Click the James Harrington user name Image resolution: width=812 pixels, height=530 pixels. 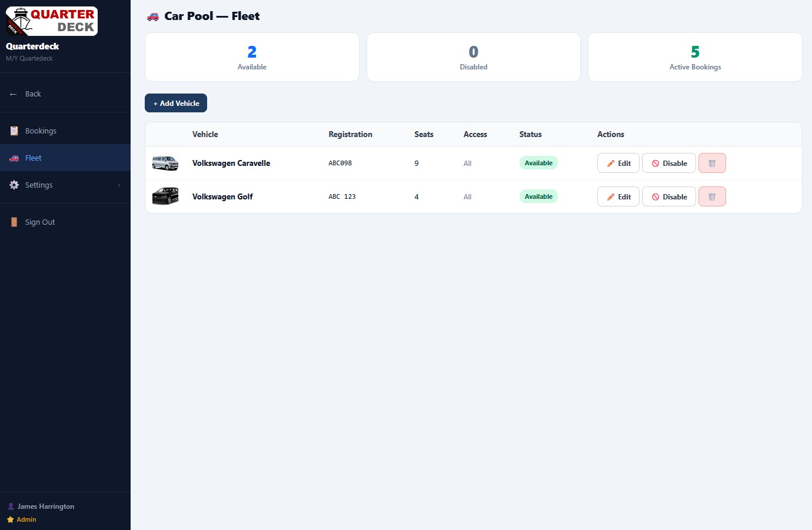click(x=46, y=506)
